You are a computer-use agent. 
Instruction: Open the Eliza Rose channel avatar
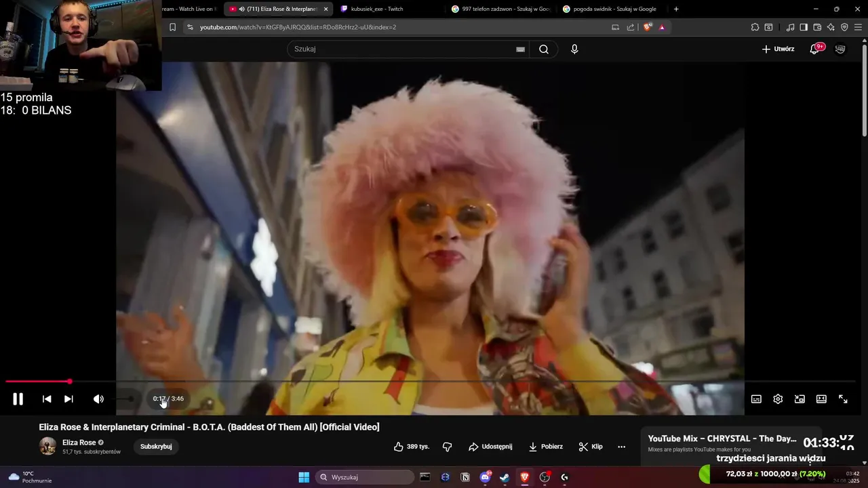point(47,446)
